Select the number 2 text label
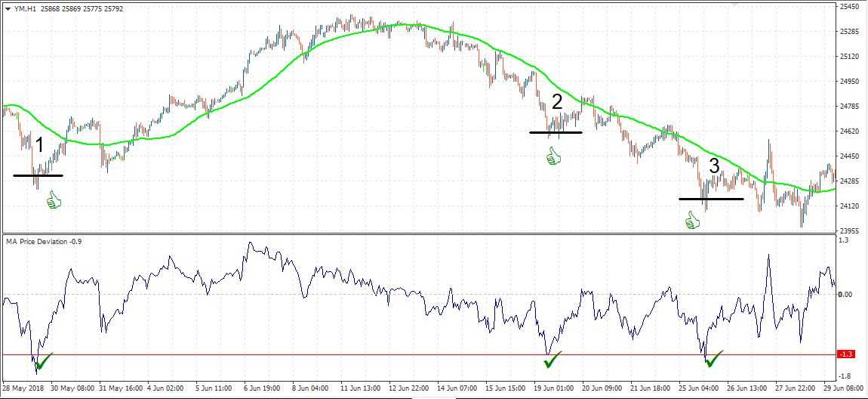This screenshot has width=868, height=399. coord(557,102)
